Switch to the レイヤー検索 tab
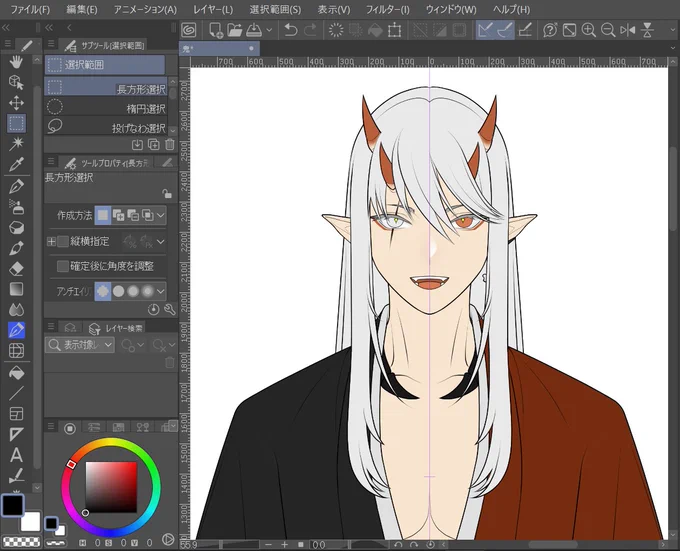Image resolution: width=680 pixels, height=551 pixels. [116, 328]
